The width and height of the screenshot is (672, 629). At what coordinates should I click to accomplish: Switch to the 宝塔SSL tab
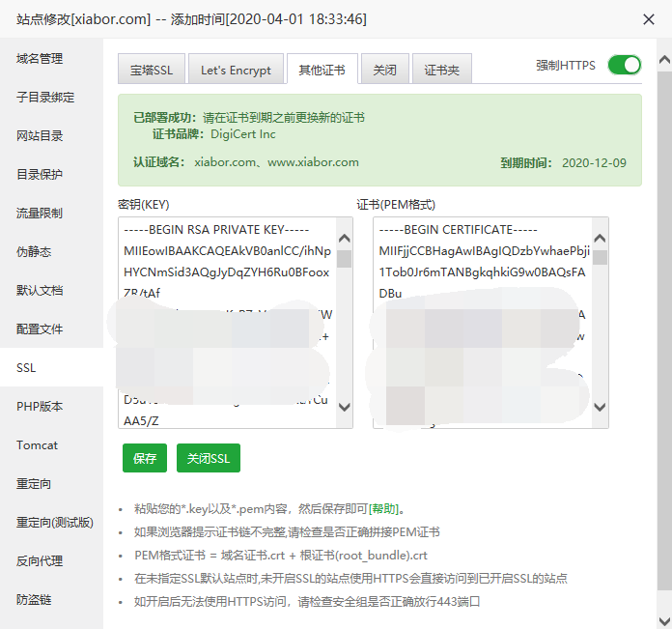coord(152,70)
